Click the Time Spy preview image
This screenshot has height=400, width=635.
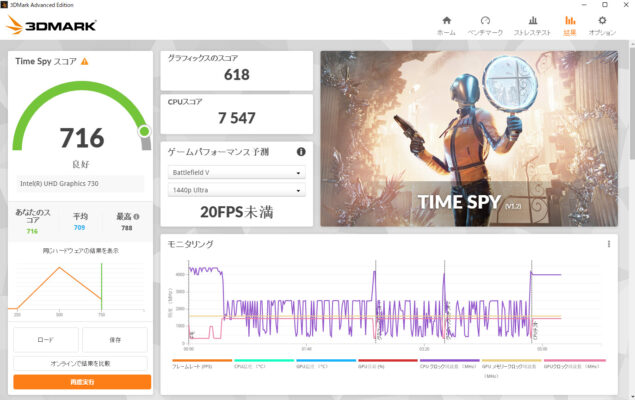click(x=469, y=138)
